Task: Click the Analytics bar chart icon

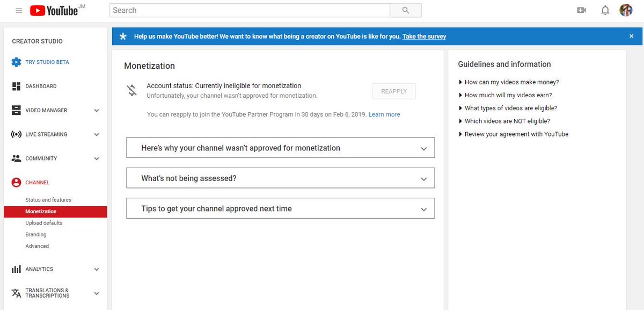Action: (x=16, y=269)
